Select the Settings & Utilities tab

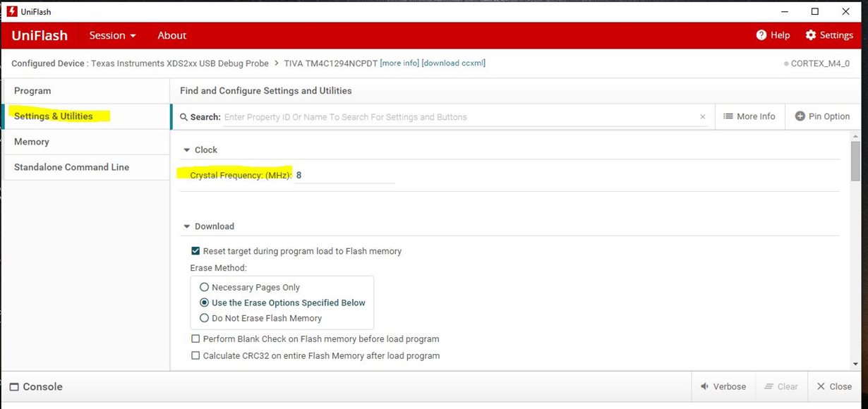coord(86,116)
